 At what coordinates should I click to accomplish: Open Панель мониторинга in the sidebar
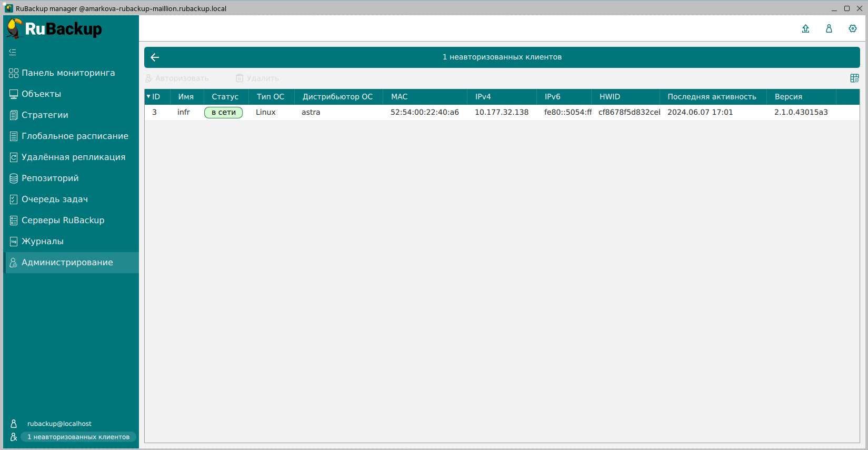[x=68, y=73]
